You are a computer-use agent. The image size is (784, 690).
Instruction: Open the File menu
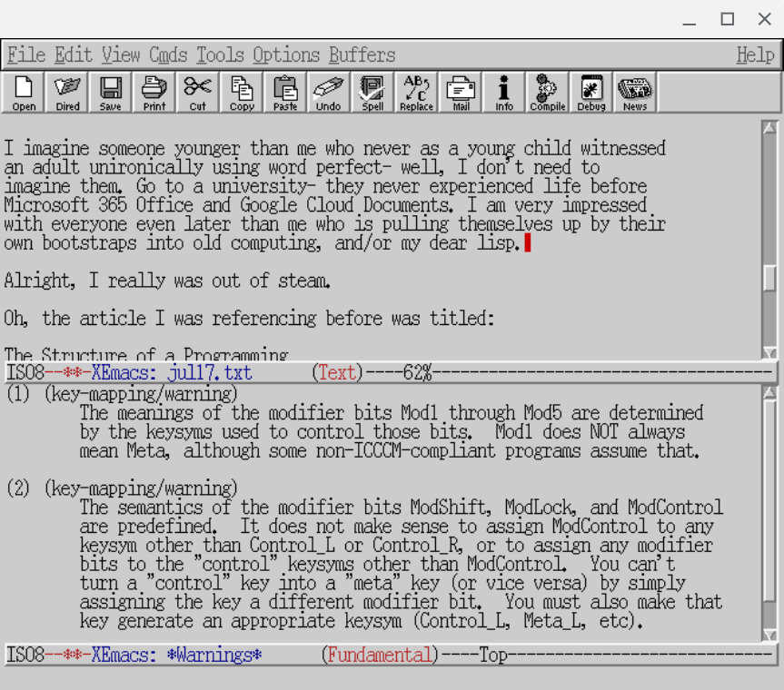(x=26, y=54)
